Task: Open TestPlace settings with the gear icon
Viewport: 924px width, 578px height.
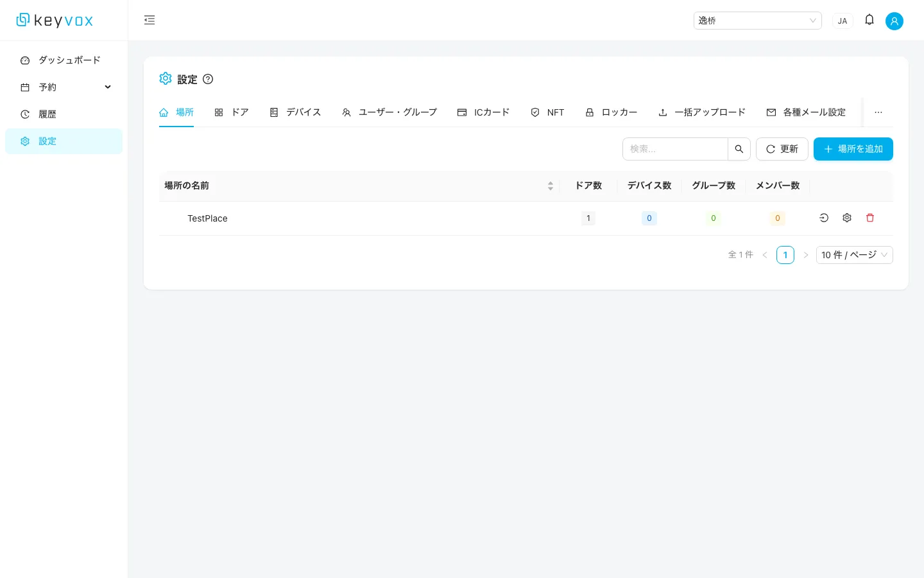Action: [x=847, y=218]
